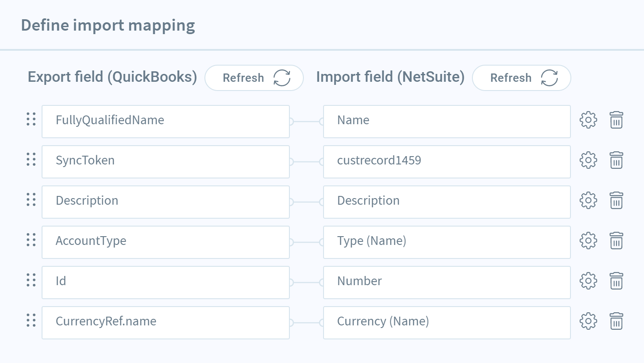644x363 pixels.
Task: Edit the Description export field
Action: (x=165, y=202)
